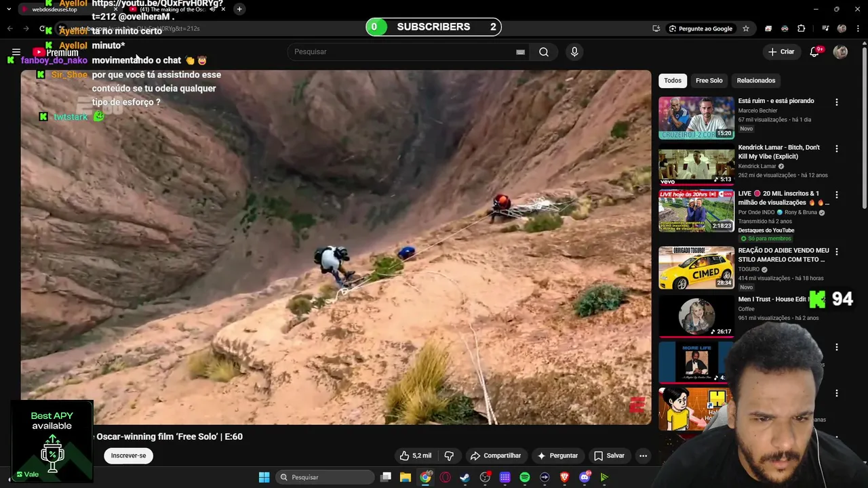Switch to 'The making of the Osc' tab
868x488 pixels.
coord(178,9)
